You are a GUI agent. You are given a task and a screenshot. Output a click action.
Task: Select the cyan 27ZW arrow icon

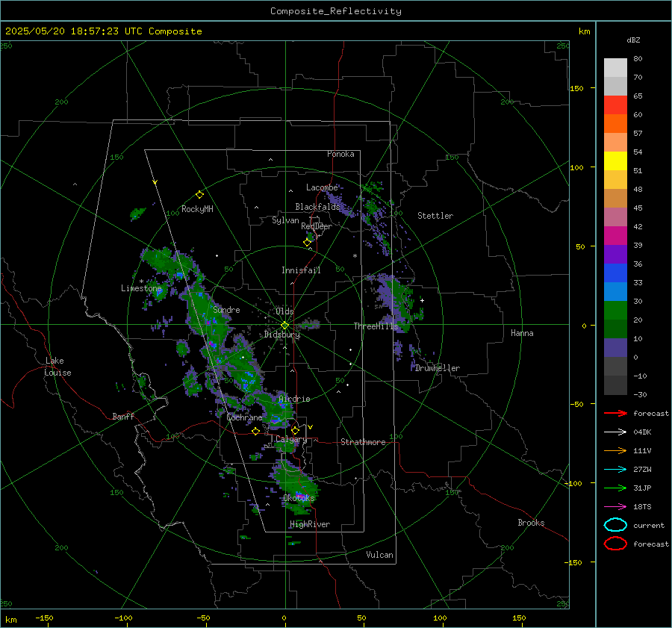click(x=615, y=470)
